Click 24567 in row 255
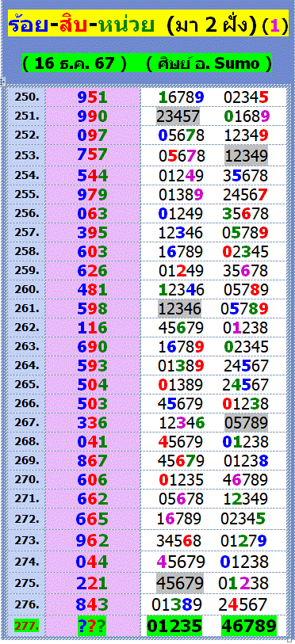Image resolution: width=295 pixels, height=644 pixels. point(246,195)
